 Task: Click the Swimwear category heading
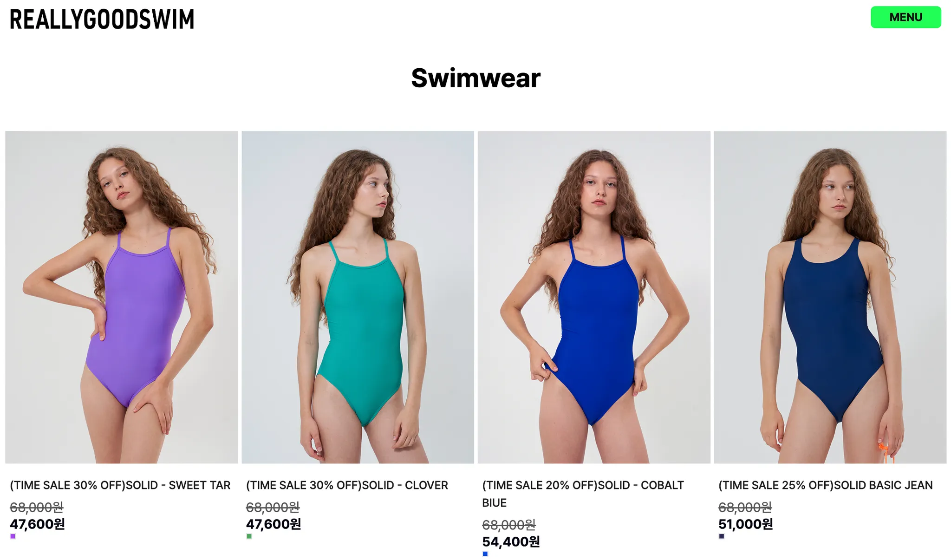476,78
